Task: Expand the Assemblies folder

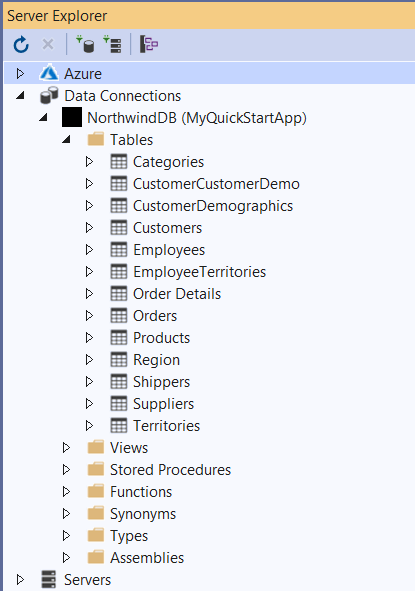Action: pos(66,557)
